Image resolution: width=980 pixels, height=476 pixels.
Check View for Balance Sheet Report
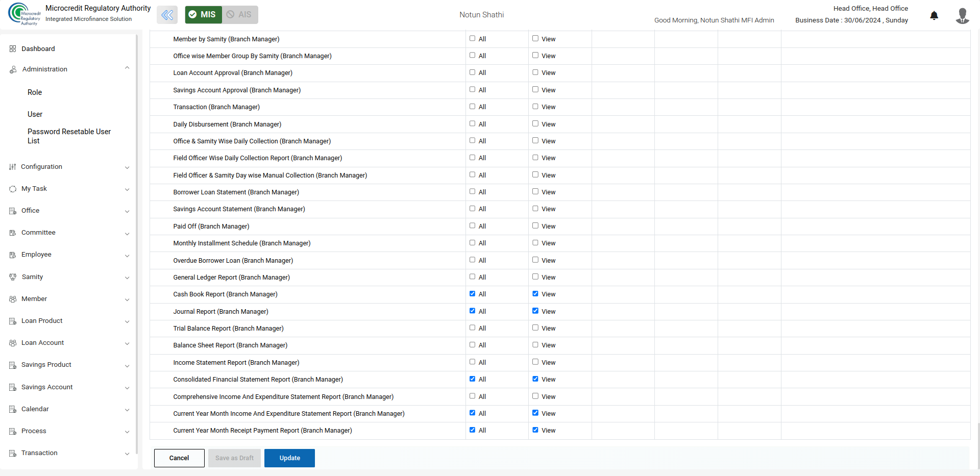point(535,345)
